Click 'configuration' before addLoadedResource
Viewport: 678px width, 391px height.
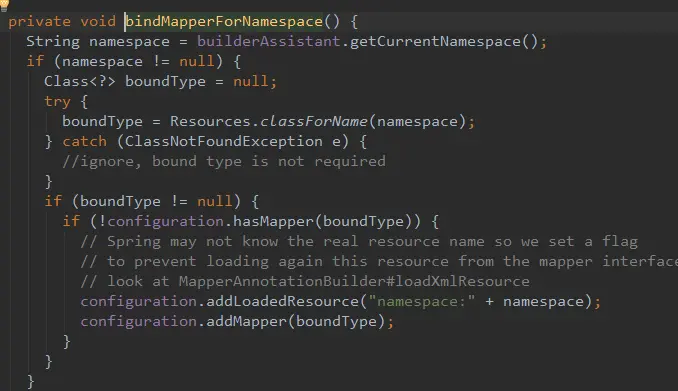[x=138, y=301]
